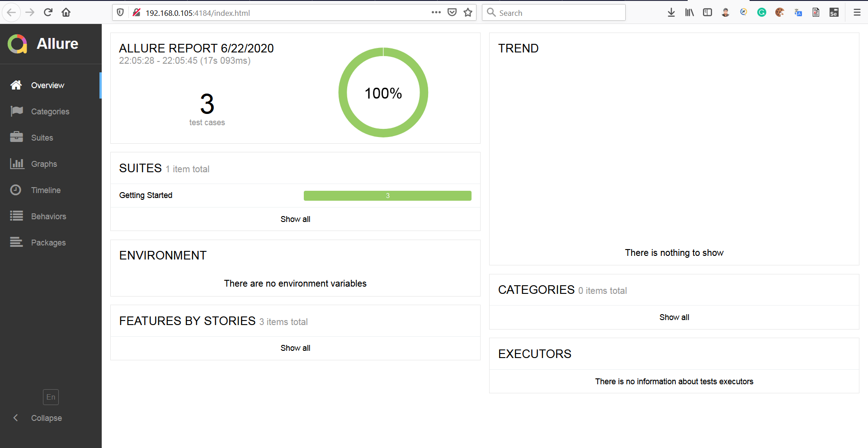
Task: Click the ENVIRONMENT widget heading
Action: point(163,255)
